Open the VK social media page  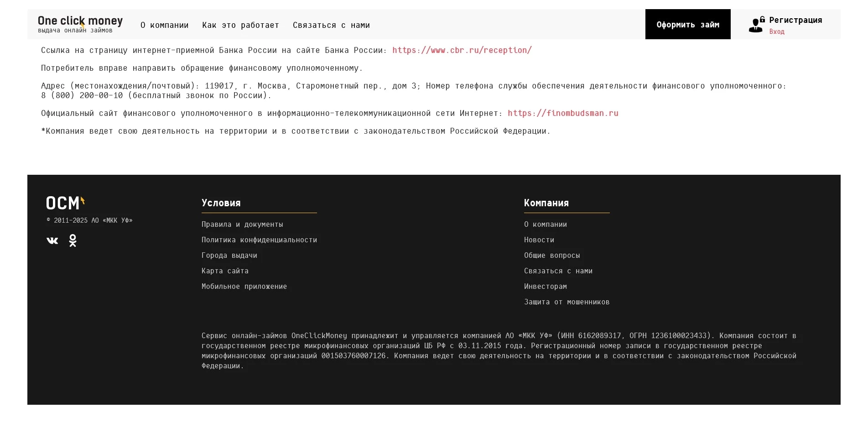click(52, 240)
